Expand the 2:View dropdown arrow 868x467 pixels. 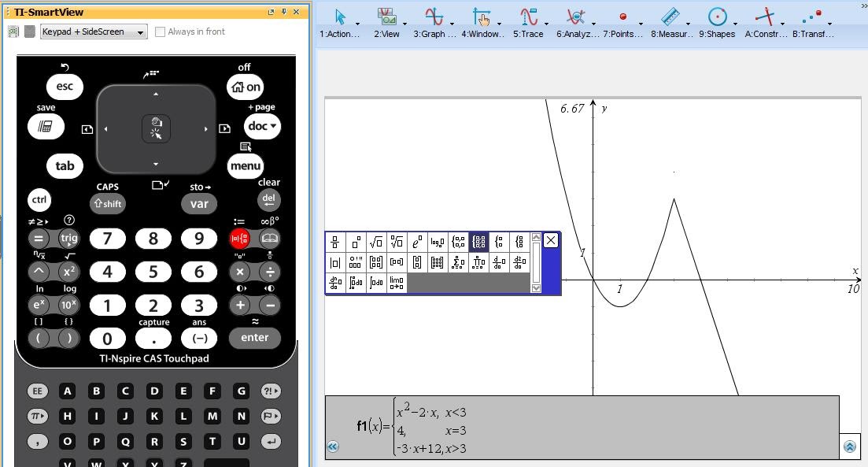404,24
